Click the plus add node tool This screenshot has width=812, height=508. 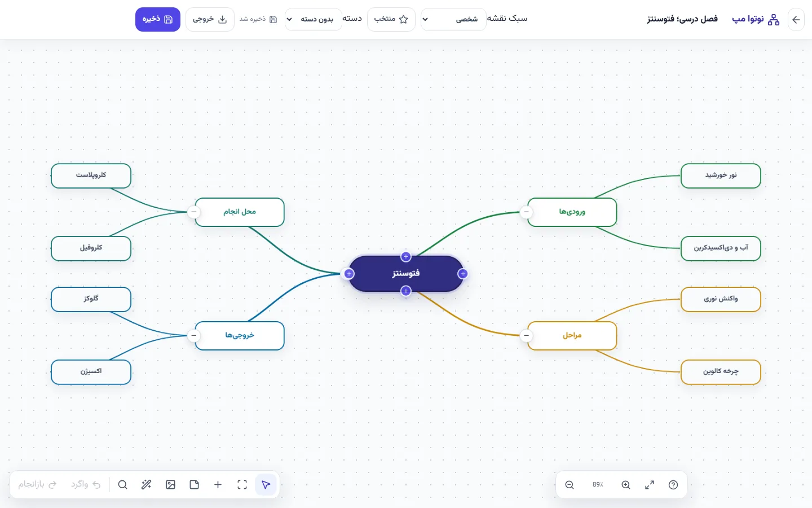218,485
